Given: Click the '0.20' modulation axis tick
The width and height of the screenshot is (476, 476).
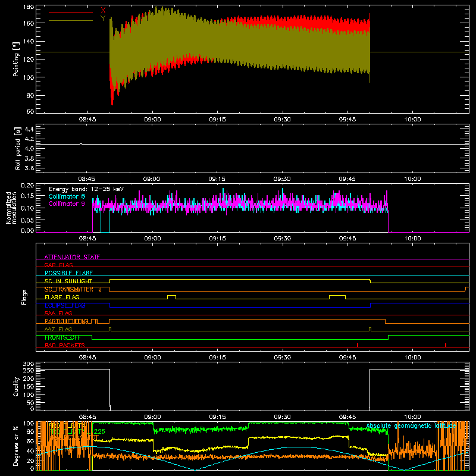Looking at the screenshot, I should click(27, 186).
